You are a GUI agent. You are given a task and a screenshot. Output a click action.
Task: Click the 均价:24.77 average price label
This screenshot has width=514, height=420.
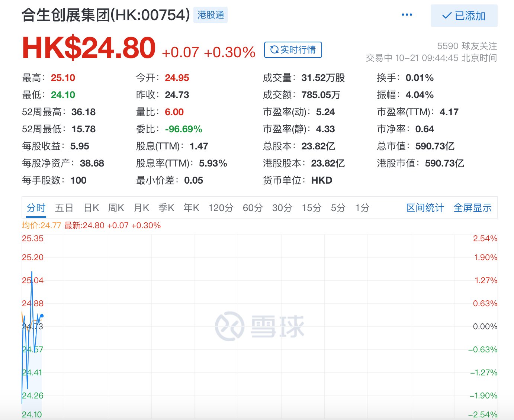pos(41,225)
